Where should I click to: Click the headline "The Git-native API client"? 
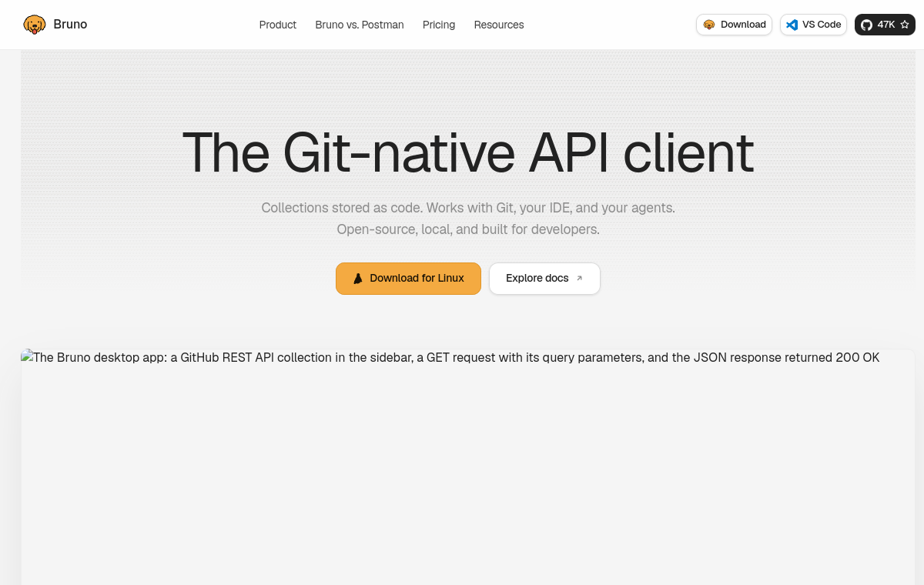click(468, 152)
